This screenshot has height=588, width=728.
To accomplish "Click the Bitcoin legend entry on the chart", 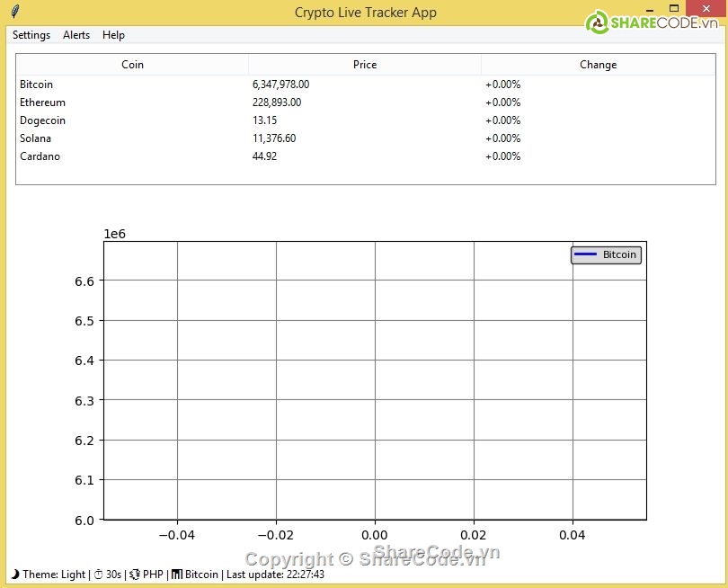I will (x=606, y=255).
